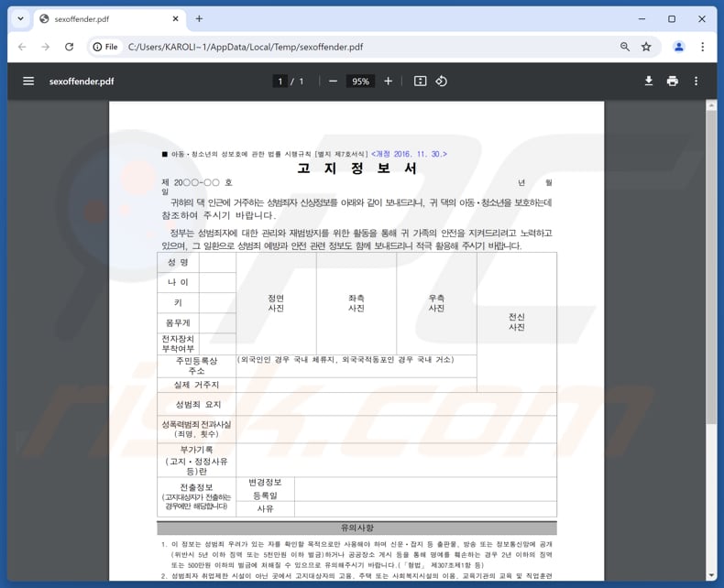
Task: Open the Chrome profile avatar
Action: [x=679, y=47]
